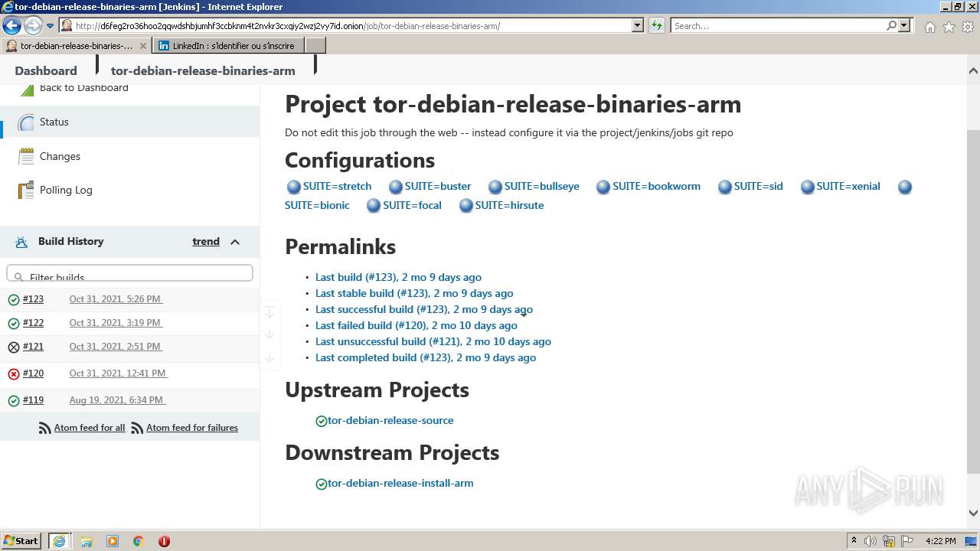Click the page vertical scrollbar down arrow
This screenshot has width=980, height=551.
(973, 514)
